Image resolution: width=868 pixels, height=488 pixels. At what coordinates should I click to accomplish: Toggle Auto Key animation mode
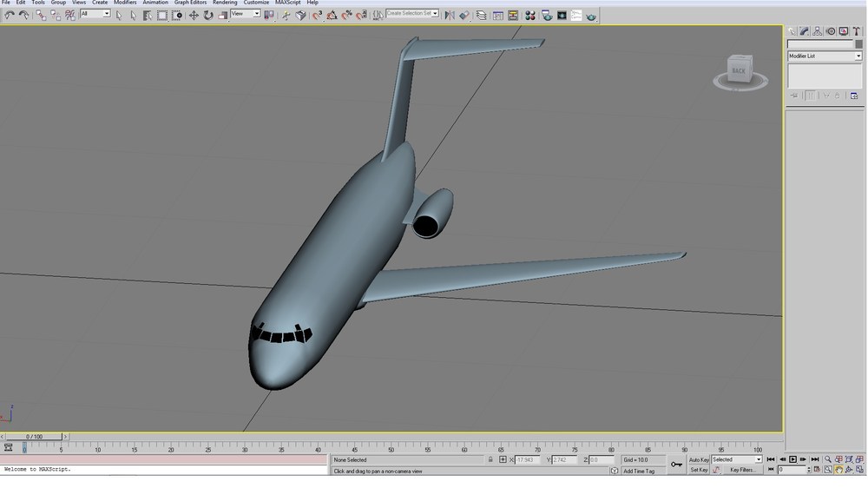tap(699, 459)
